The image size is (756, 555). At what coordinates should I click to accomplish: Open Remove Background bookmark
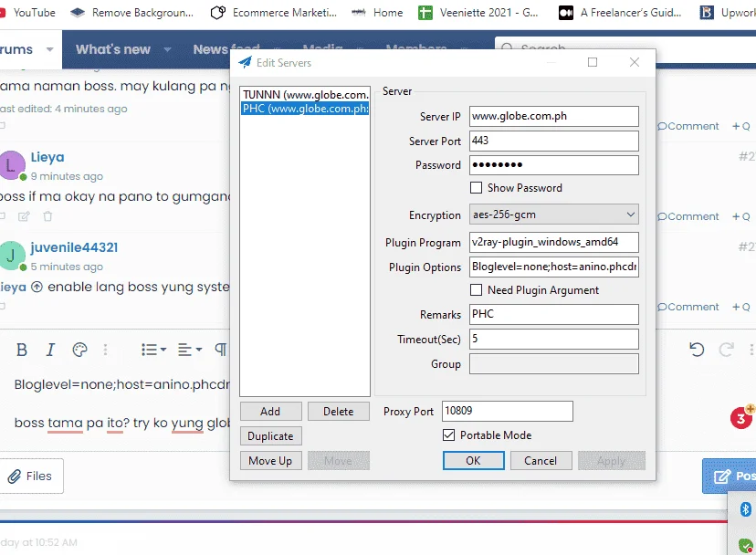tap(131, 13)
